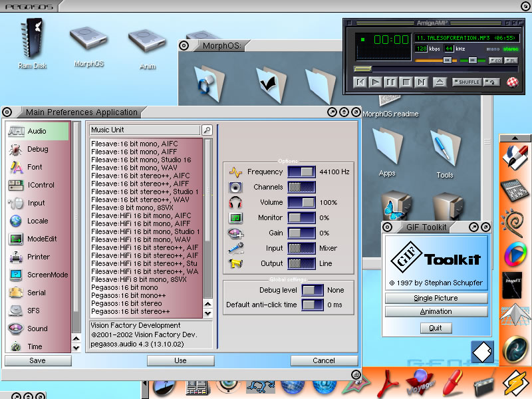Click the preferences sidebar down arrow

tap(76, 348)
